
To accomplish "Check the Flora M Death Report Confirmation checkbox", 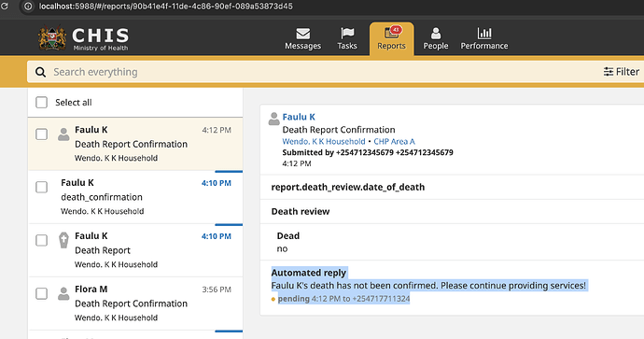I will click(41, 294).
